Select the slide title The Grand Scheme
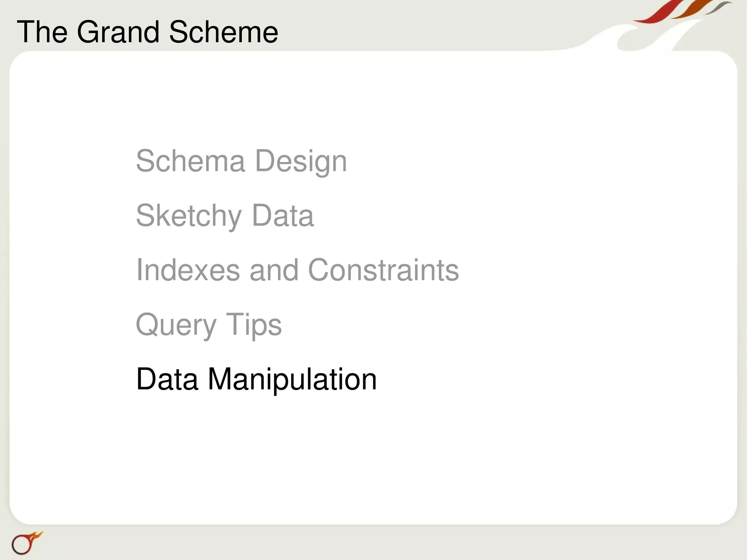 (x=147, y=32)
